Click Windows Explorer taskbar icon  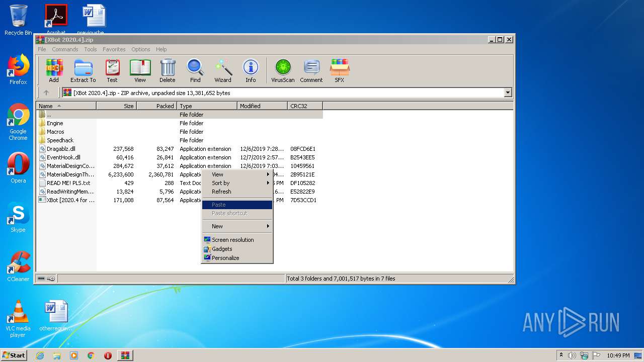point(57,355)
